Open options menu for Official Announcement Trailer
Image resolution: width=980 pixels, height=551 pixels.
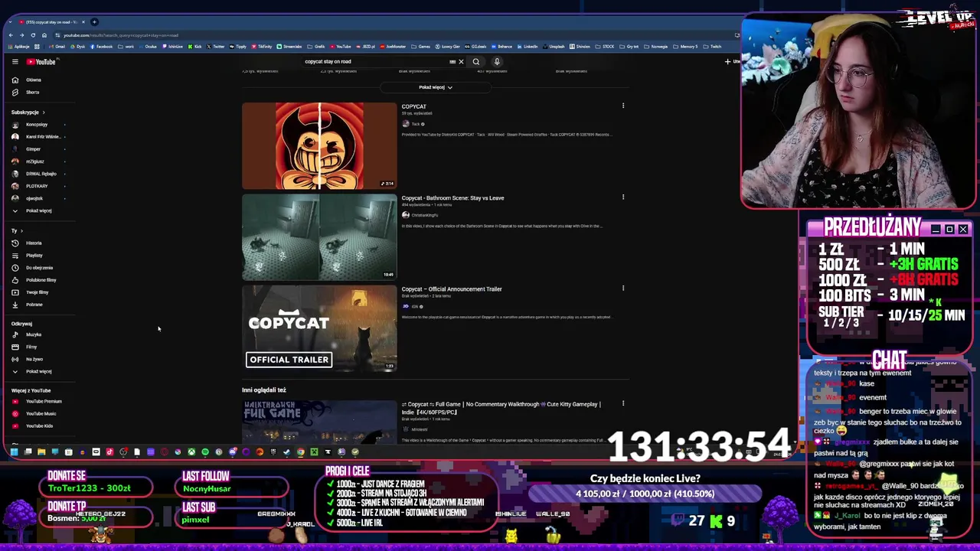[623, 289]
